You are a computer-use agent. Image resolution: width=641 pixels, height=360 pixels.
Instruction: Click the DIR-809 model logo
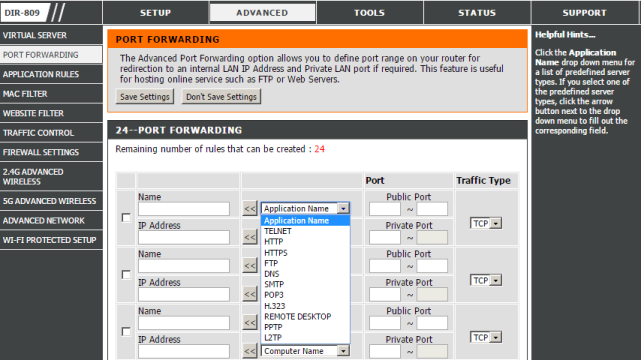pyautogui.click(x=24, y=13)
